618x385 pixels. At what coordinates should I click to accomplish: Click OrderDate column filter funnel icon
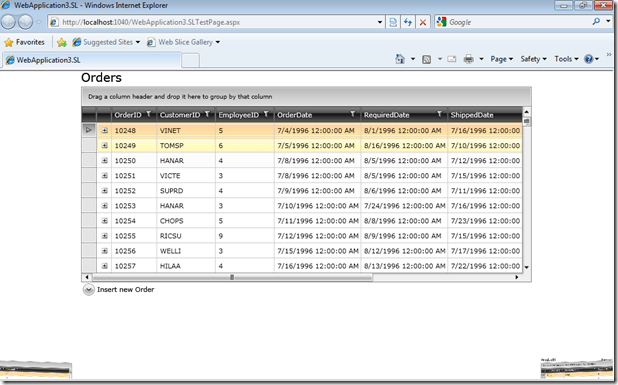click(353, 114)
